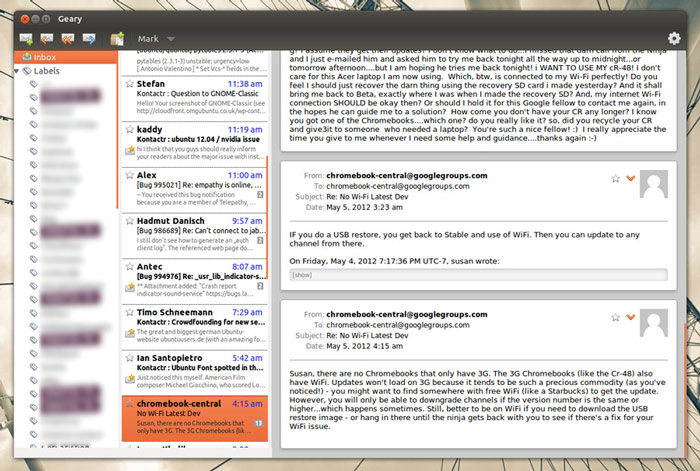This screenshot has width=700, height=471.
Task: Open message menu arrow on 3:23 am email
Action: [630, 178]
